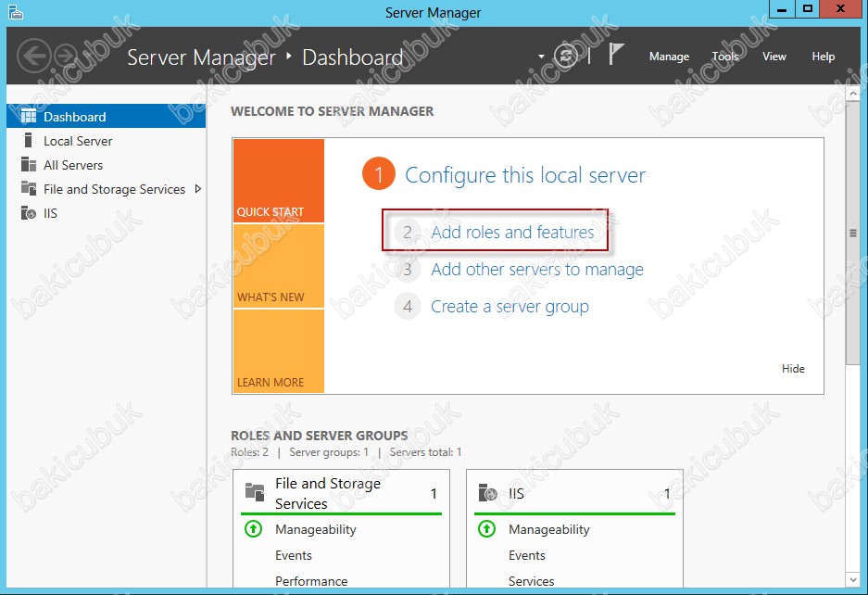The image size is (868, 595).
Task: Click Add roles and features link
Action: click(512, 232)
